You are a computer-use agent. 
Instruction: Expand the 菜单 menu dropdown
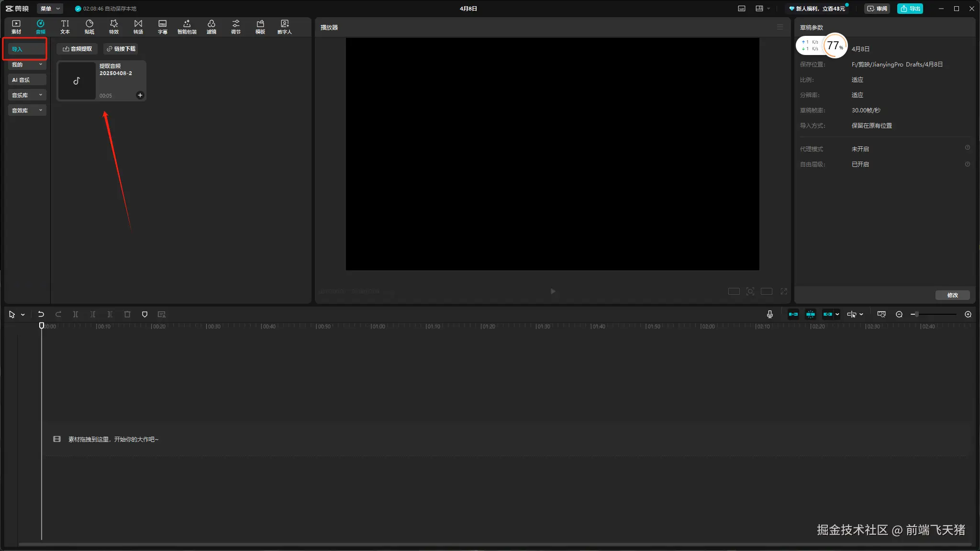[50, 9]
